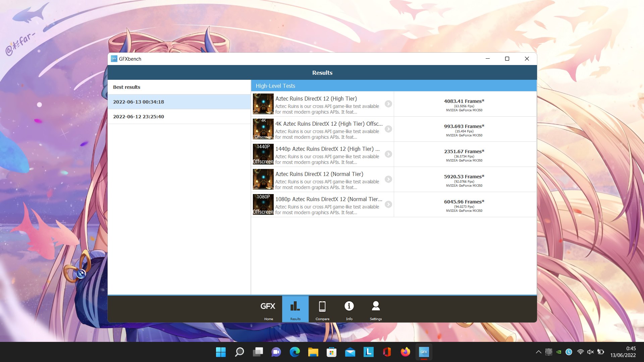This screenshot has width=644, height=362.
Task: Select result session 2022-06-13 00:34:18
Action: [179, 102]
